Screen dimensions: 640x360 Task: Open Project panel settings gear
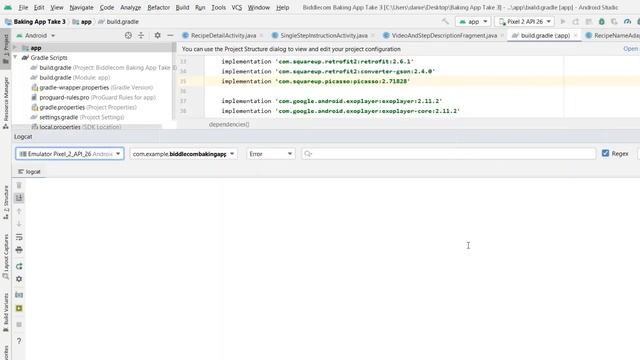(x=157, y=36)
